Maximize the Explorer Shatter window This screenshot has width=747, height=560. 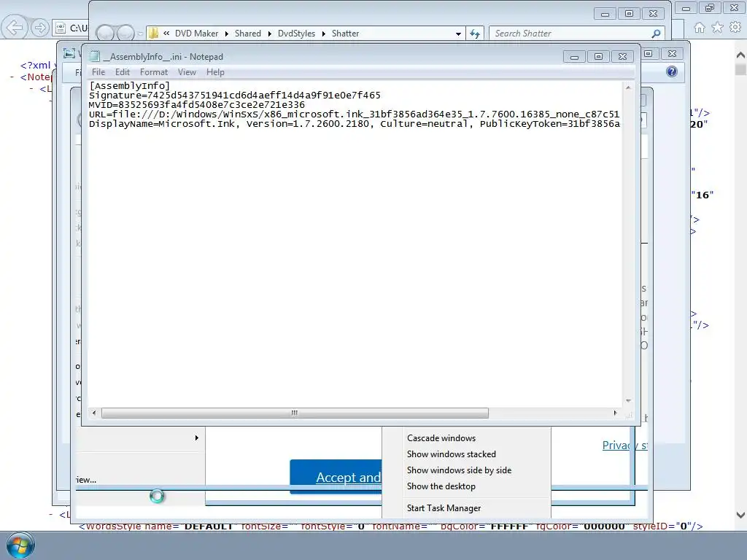point(629,14)
